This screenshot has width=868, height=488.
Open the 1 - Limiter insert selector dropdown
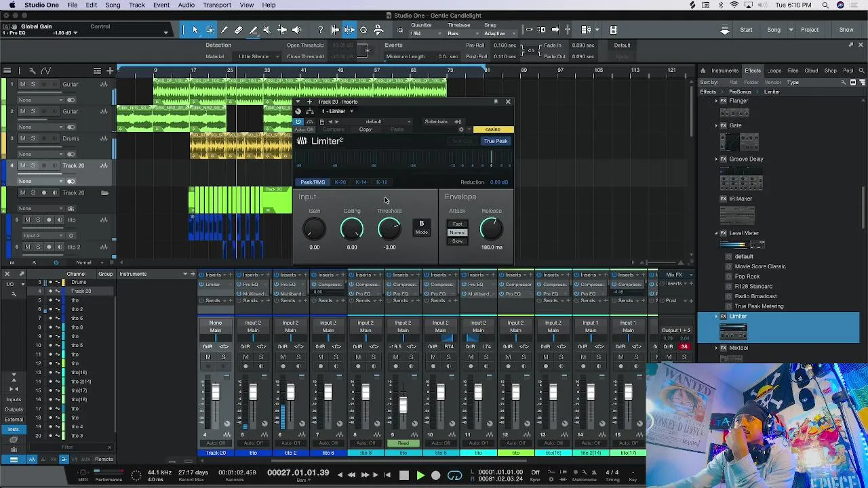pyautogui.click(x=337, y=111)
